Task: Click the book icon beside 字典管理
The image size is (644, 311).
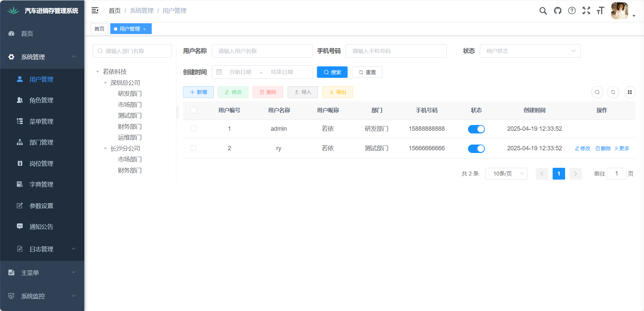Action: [x=20, y=184]
